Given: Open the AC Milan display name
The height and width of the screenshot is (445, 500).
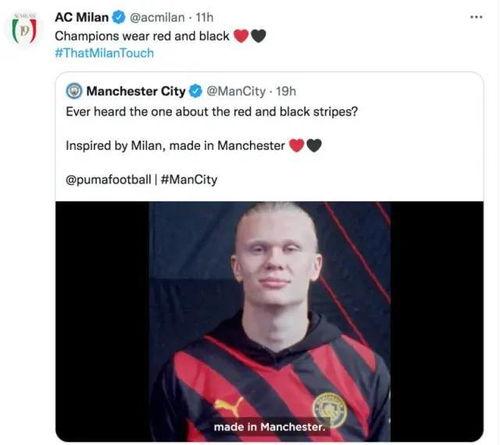Looking at the screenshot, I should [x=82, y=17].
